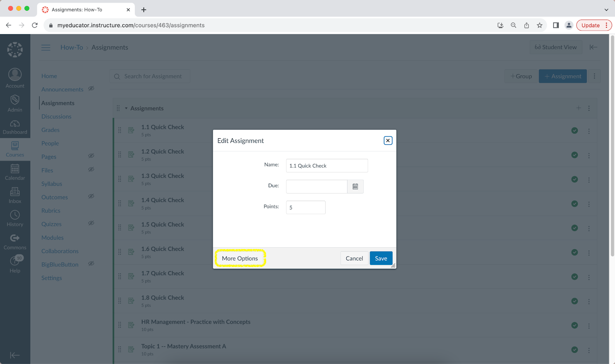Click the How-To breadcrumb link
Image resolution: width=615 pixels, height=364 pixels.
click(72, 47)
